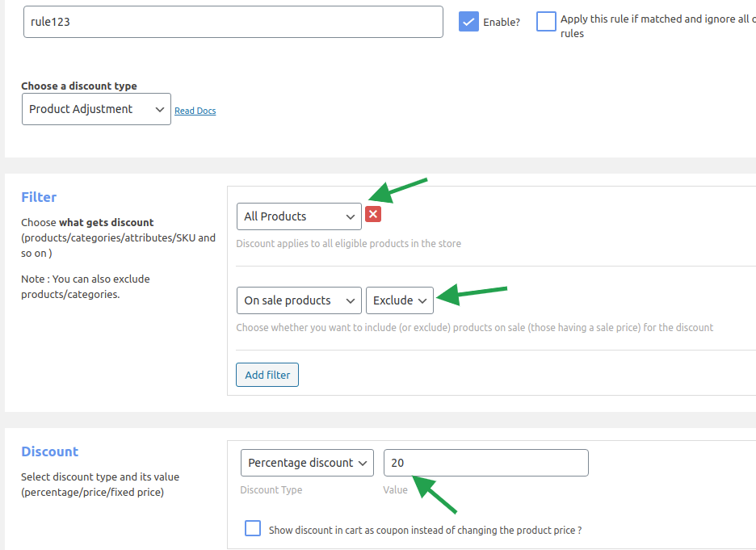Open the Read Docs link
Viewport: 756px width, 550px height.
[x=195, y=111]
